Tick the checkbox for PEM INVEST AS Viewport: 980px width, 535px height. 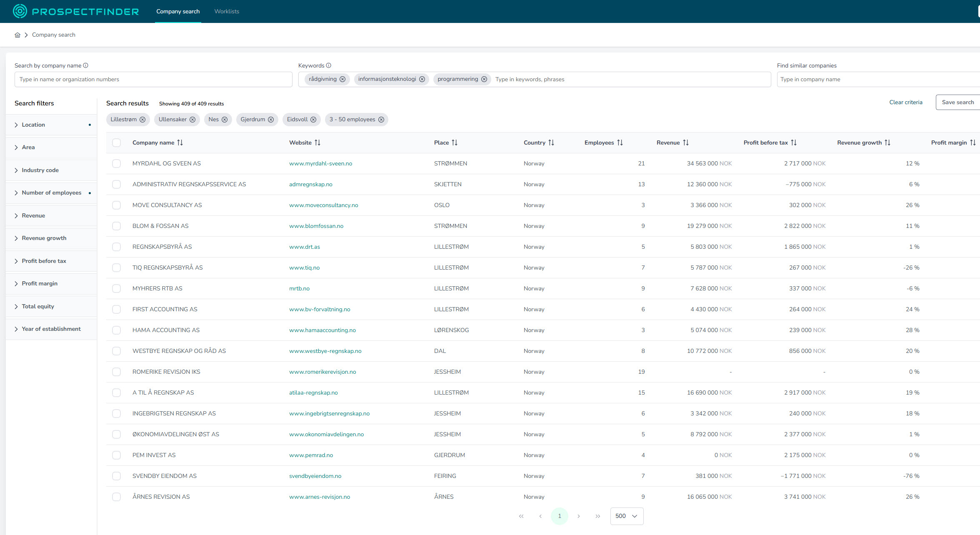(x=116, y=455)
